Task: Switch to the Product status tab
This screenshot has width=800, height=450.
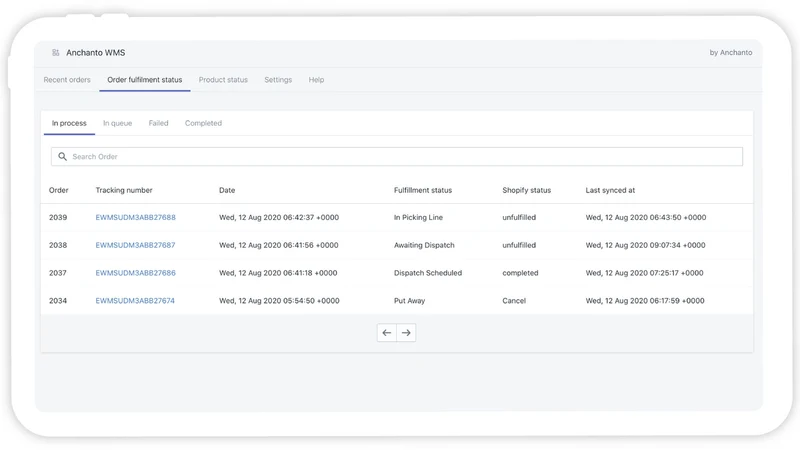Action: [x=223, y=80]
